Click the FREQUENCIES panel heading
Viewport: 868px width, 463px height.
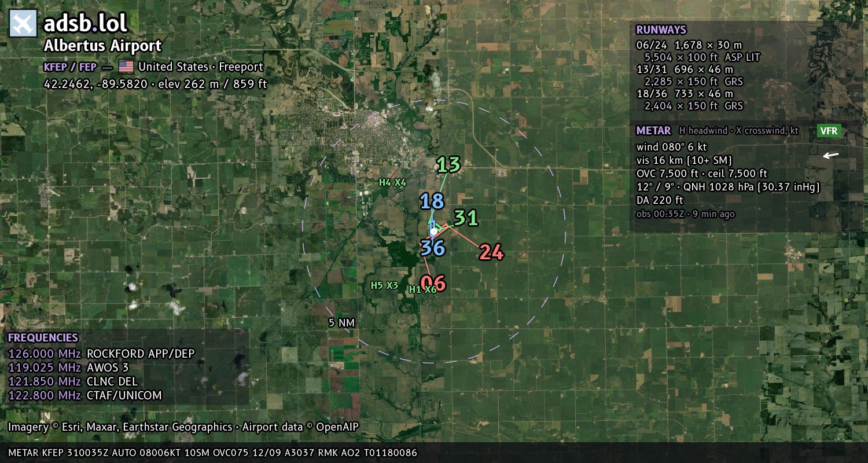43,338
